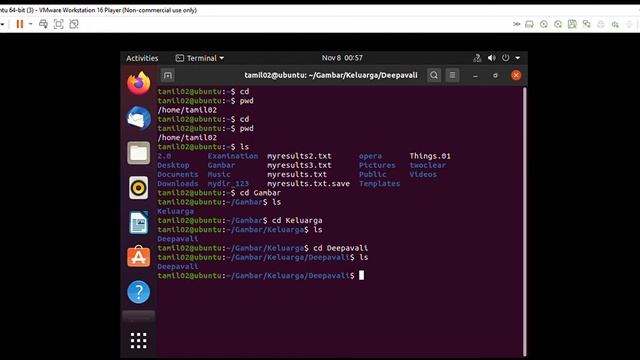Open a new terminal tab with header icon
640x360 pixels.
point(168,75)
